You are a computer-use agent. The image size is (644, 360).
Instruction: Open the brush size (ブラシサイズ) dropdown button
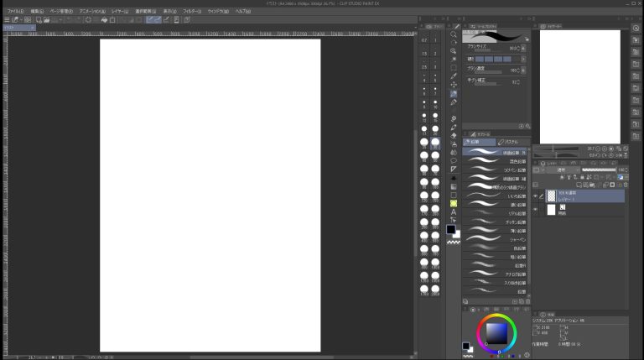pyautogui.click(x=523, y=48)
